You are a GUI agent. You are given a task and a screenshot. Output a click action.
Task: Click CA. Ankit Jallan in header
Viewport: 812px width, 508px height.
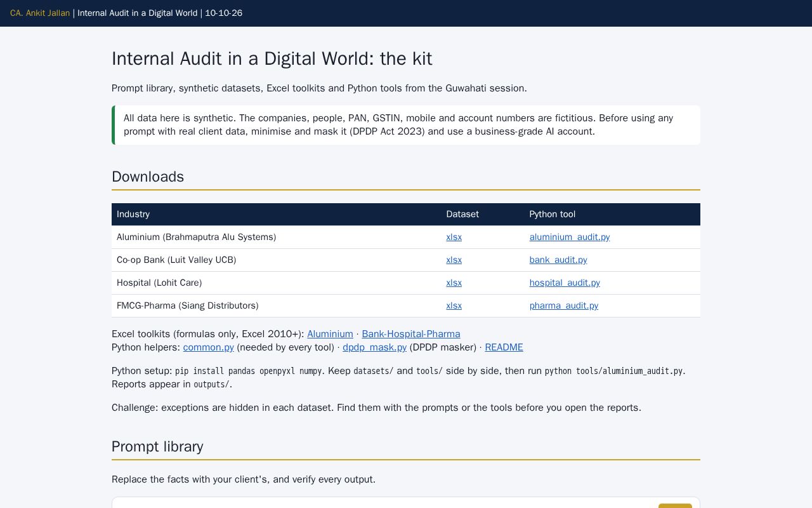click(x=40, y=13)
